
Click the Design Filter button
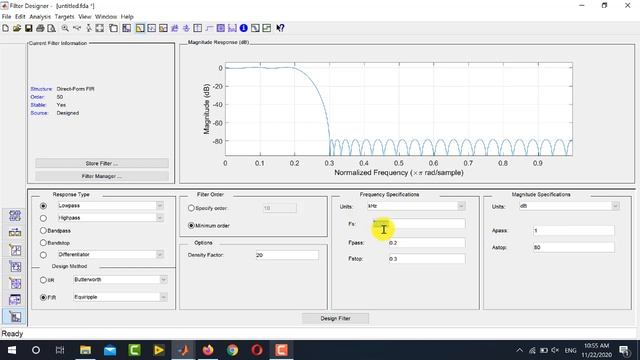[x=336, y=318]
